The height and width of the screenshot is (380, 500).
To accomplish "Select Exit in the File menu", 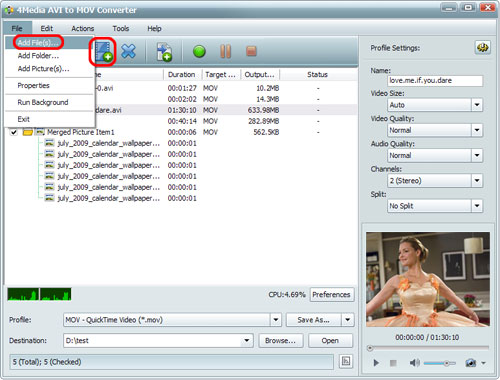I will [x=49, y=119].
